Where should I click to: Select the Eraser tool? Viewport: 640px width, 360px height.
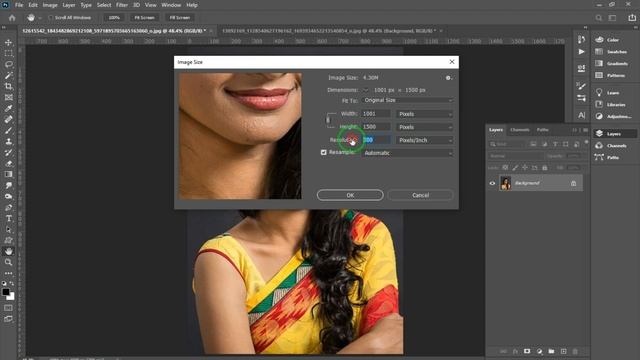click(x=9, y=163)
